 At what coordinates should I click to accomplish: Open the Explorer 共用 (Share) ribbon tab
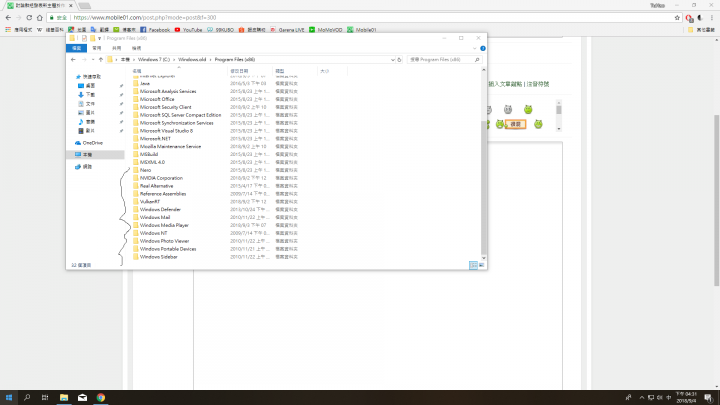(117, 48)
